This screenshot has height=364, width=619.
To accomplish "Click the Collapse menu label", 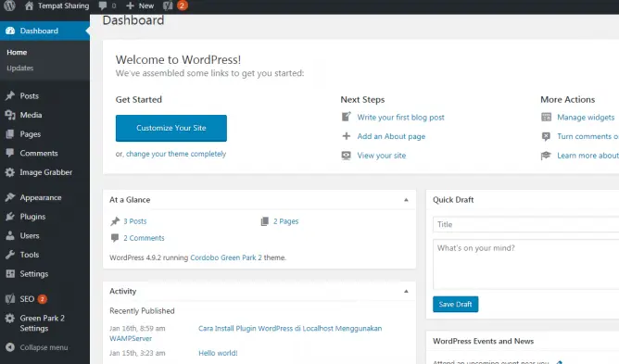I will pos(44,347).
